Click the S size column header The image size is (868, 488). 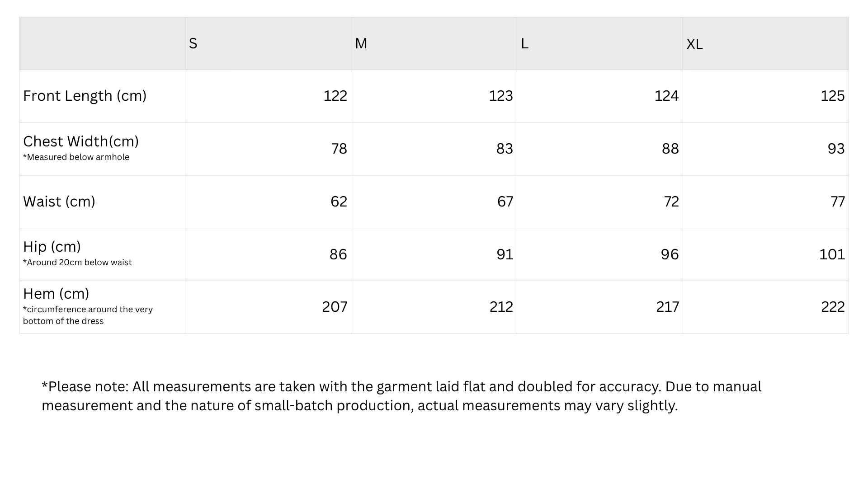[193, 43]
